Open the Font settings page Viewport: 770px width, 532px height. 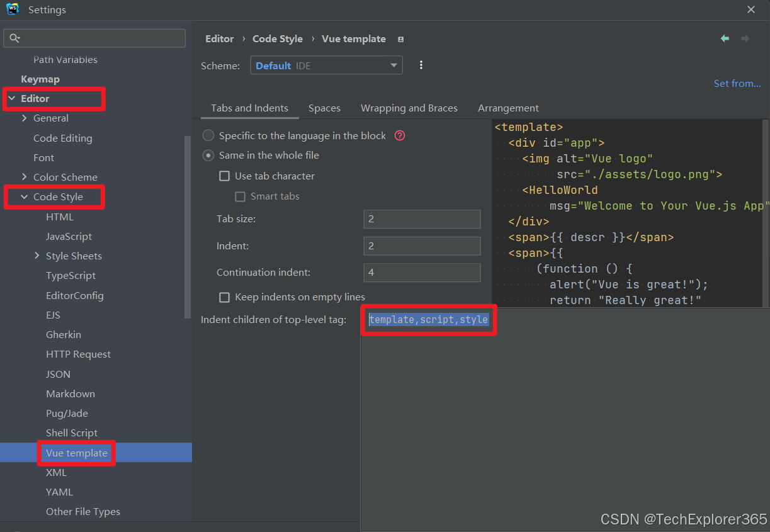(x=44, y=158)
